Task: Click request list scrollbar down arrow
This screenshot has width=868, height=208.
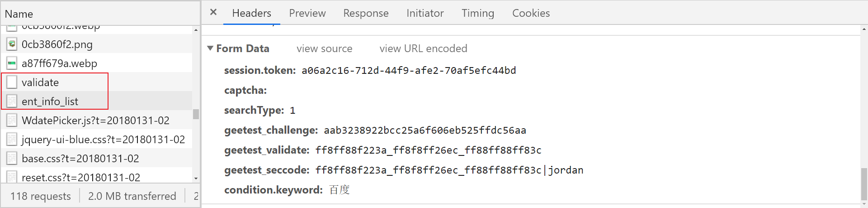Action: click(x=196, y=178)
